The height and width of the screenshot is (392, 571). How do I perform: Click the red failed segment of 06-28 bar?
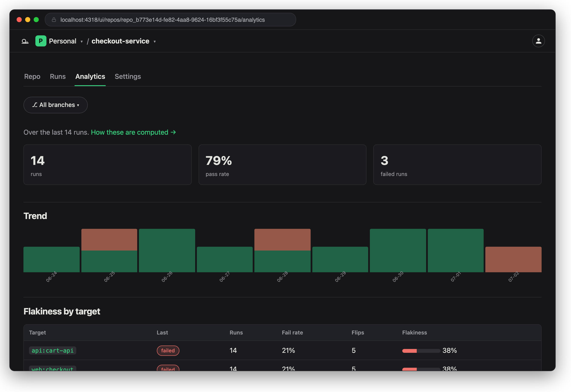click(x=283, y=240)
